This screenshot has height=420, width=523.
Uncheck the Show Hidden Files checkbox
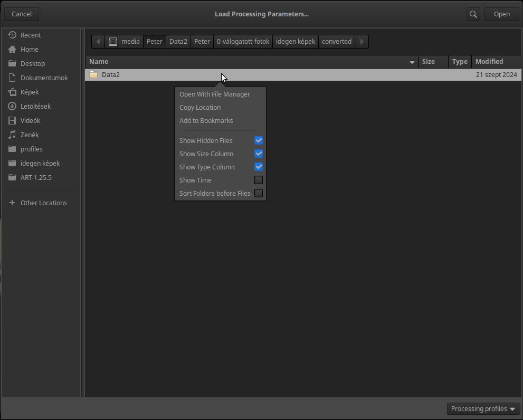pyautogui.click(x=259, y=140)
